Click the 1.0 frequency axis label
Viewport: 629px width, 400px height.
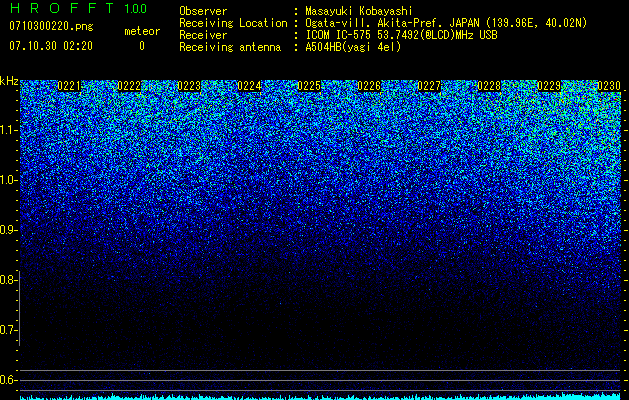[8, 180]
